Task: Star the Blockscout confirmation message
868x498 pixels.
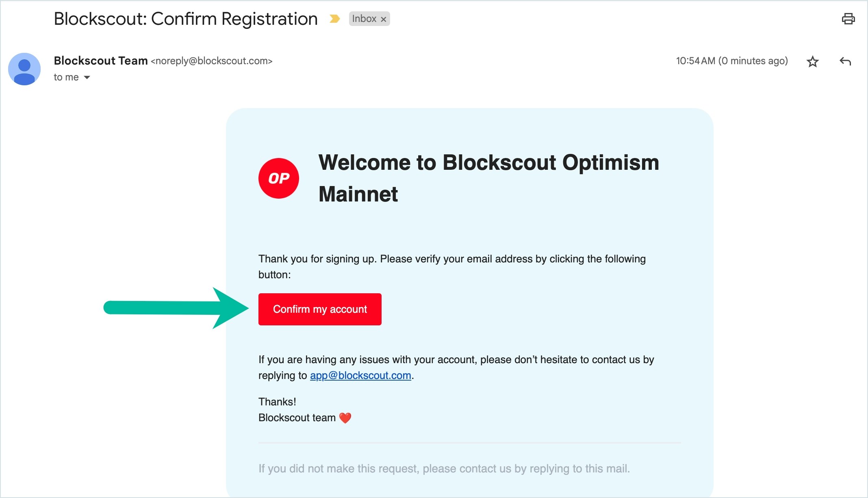Action: (x=812, y=61)
